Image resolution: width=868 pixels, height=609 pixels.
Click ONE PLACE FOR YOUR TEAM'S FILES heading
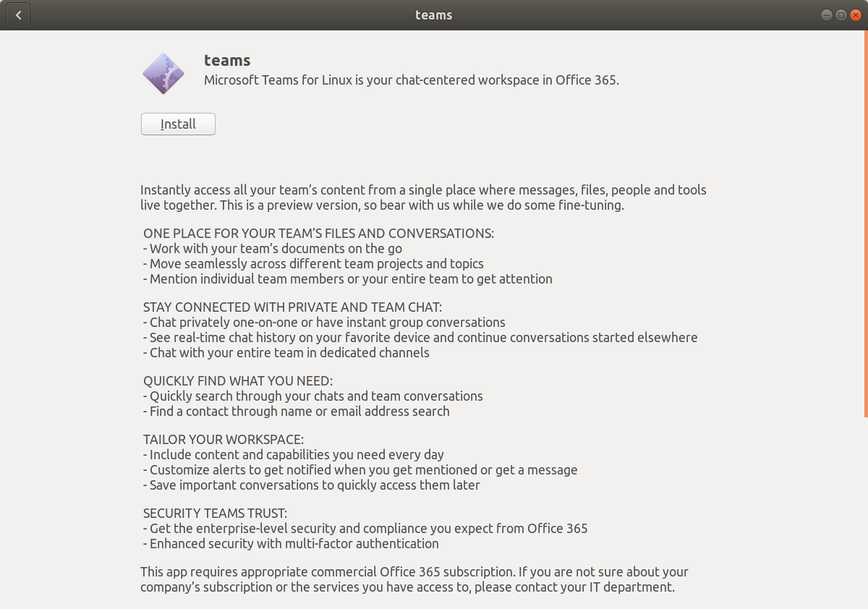tap(319, 234)
